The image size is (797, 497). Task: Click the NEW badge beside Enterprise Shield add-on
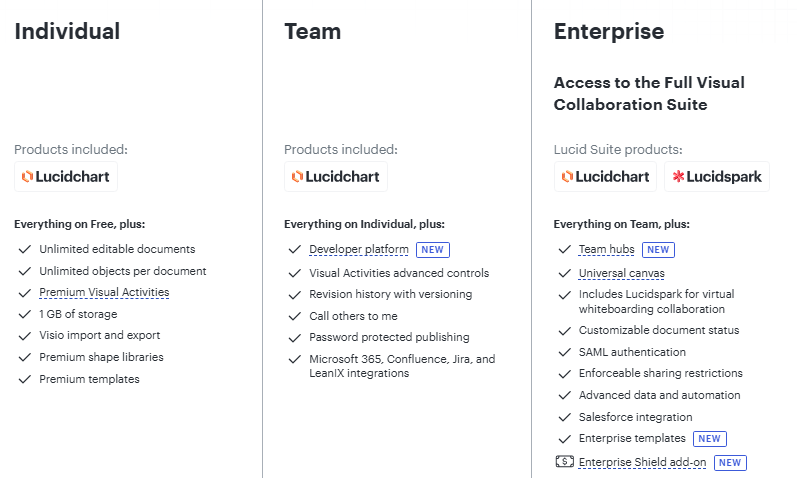[730, 462]
